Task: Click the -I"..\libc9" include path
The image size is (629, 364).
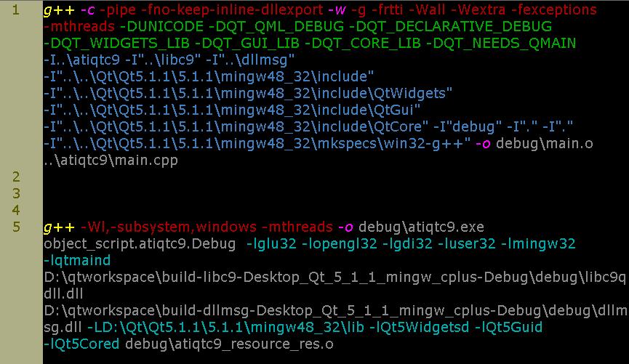Action: (x=163, y=60)
